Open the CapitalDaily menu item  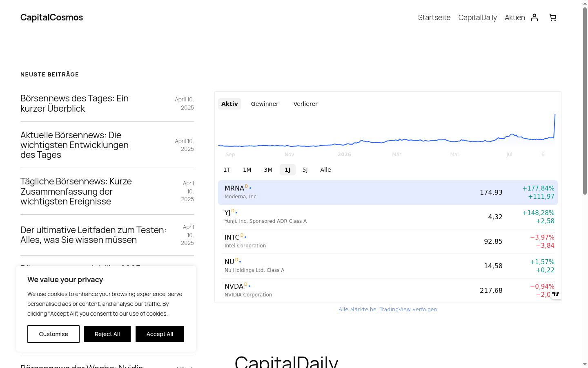coord(477,17)
